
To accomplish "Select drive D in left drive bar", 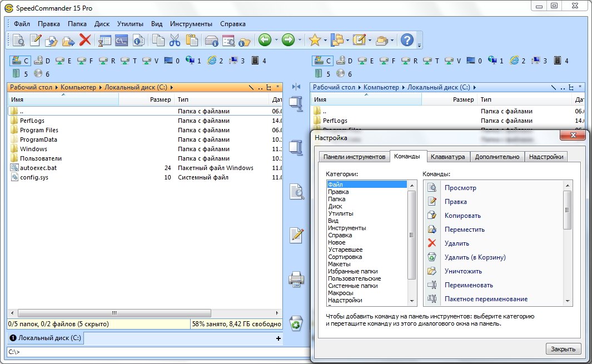I will tap(42, 61).
